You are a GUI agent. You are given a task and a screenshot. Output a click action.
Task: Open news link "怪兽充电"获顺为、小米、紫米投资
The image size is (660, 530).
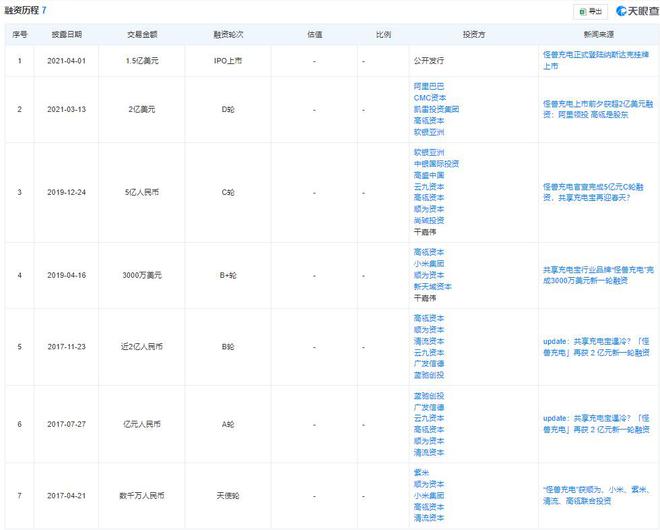(596, 495)
